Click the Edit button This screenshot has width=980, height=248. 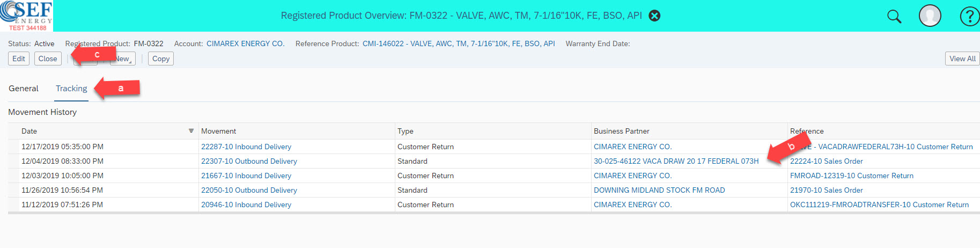pos(19,59)
